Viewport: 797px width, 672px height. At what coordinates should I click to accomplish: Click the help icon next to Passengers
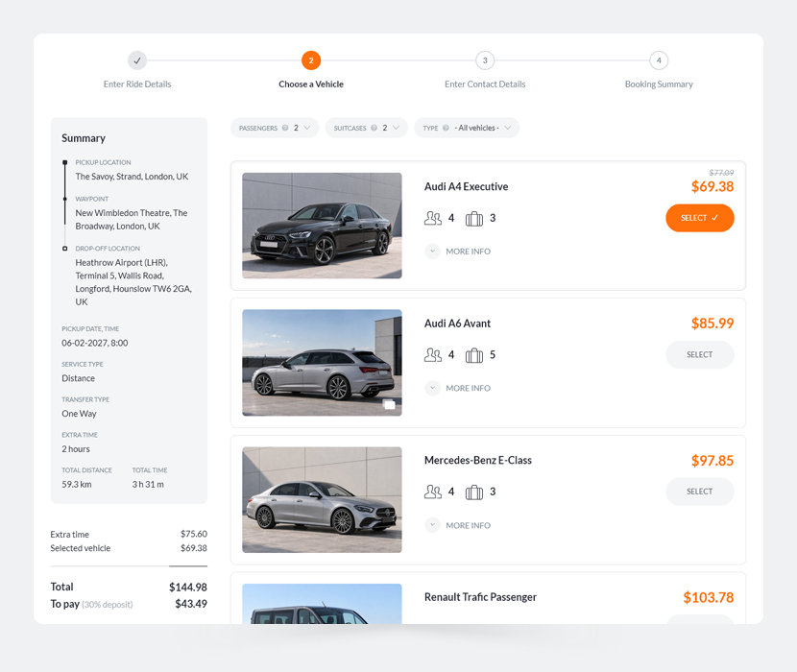click(x=285, y=128)
